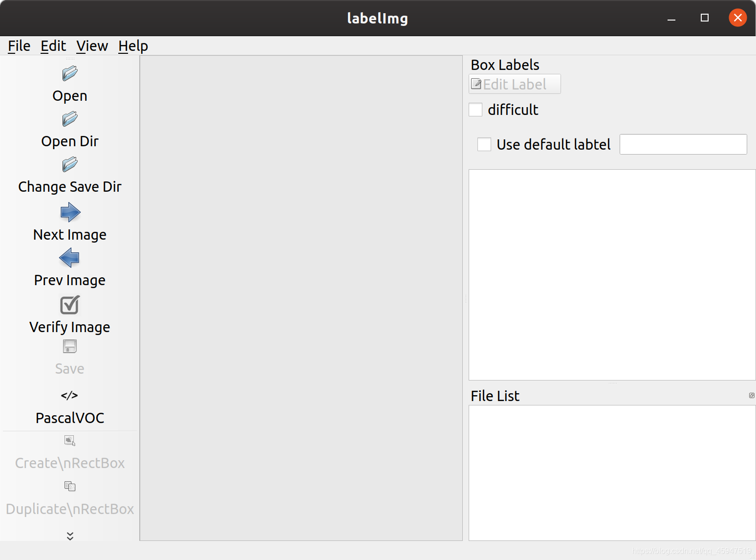756x560 pixels.
Task: Click the Save disk icon
Action: (69, 346)
